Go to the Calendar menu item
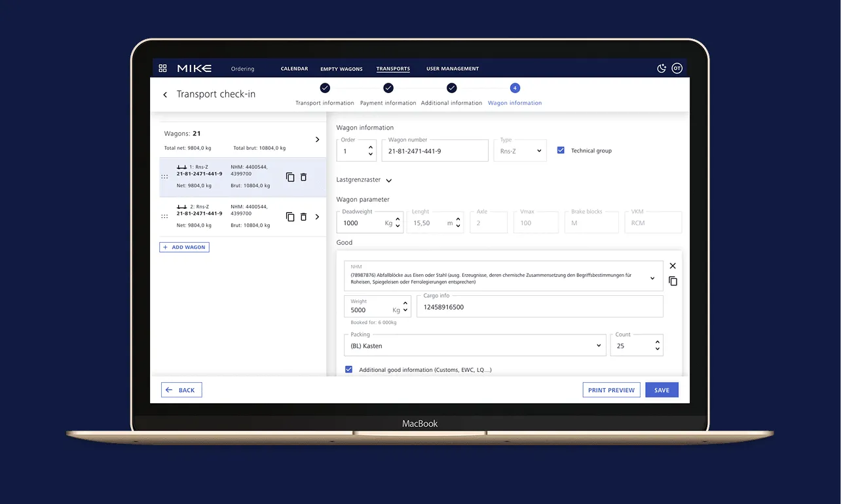 pyautogui.click(x=294, y=69)
